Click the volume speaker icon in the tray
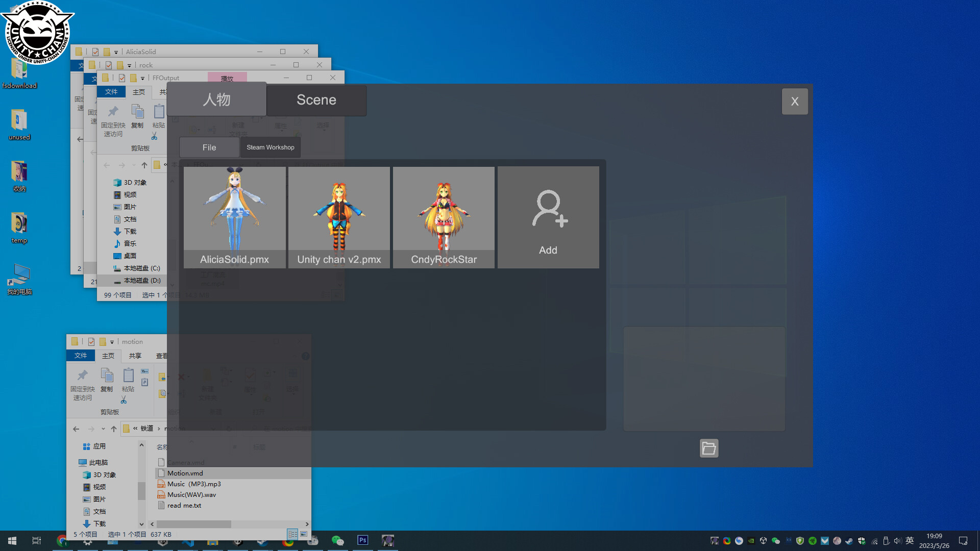 point(897,541)
